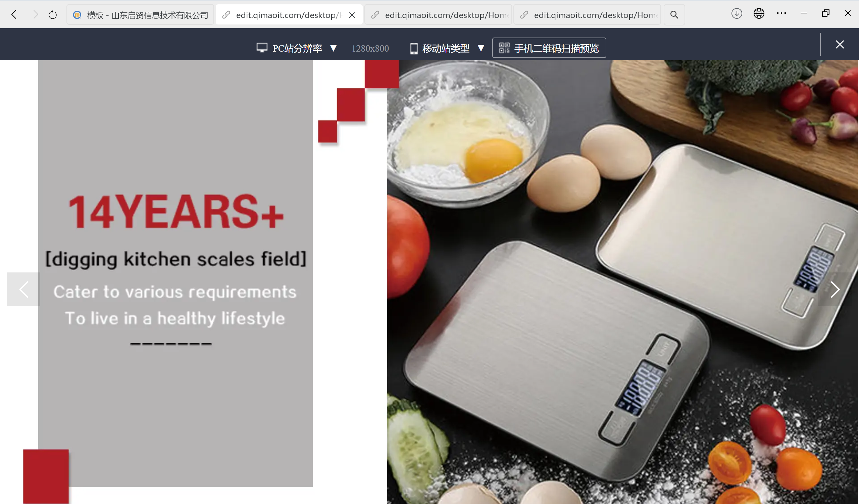Reload the page with the refresh icon
The image size is (859, 504).
coord(52,15)
